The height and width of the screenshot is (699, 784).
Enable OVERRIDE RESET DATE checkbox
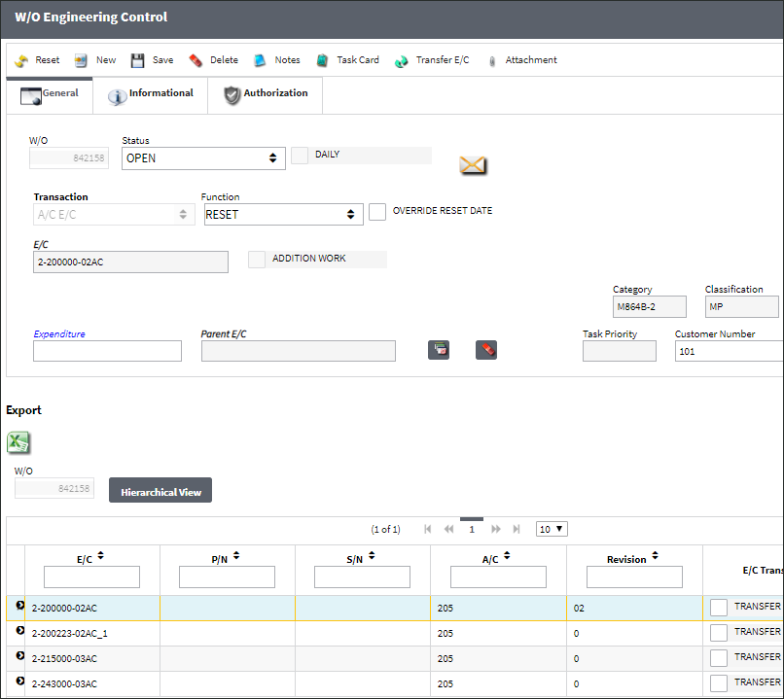377,212
